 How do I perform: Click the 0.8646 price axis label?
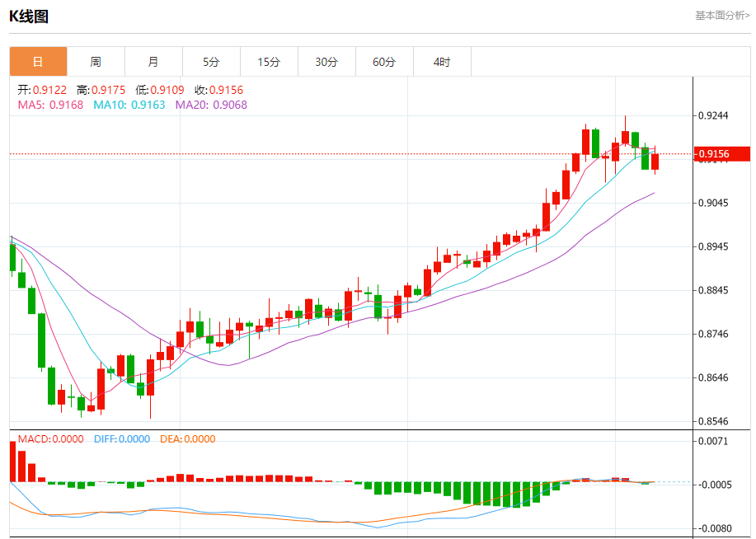point(714,377)
